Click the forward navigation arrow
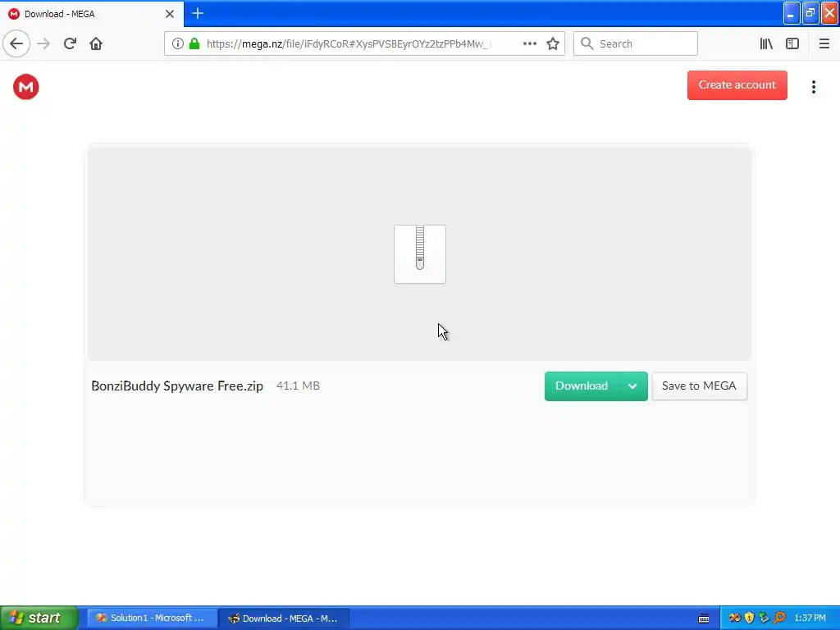840x630 pixels. pos(43,43)
